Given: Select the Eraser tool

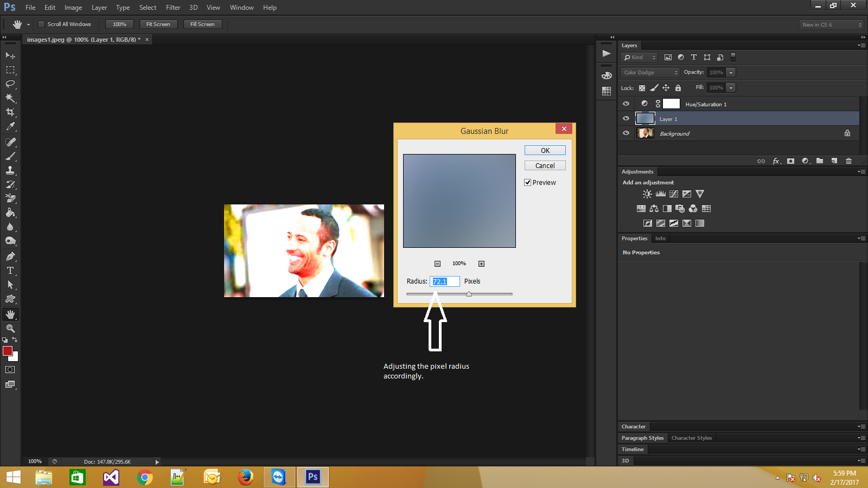Looking at the screenshot, I should point(10,198).
